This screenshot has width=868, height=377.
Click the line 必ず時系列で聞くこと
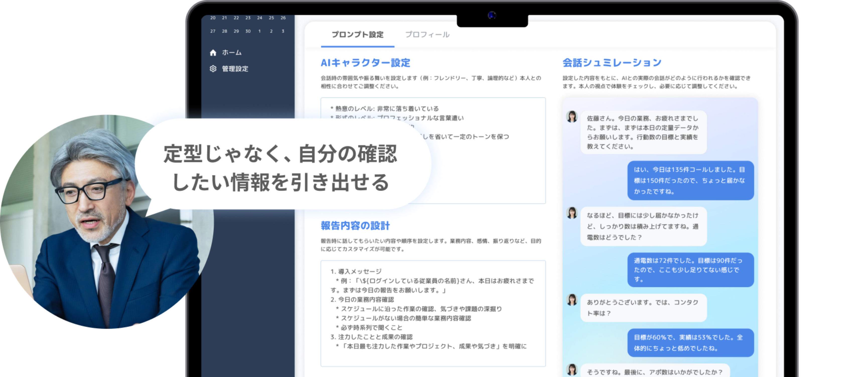point(369,328)
